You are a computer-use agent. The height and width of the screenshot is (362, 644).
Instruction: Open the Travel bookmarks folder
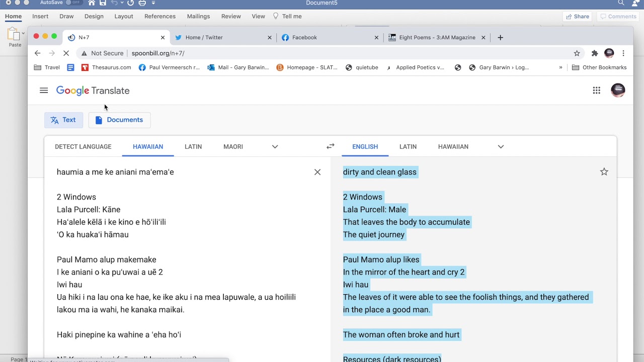click(47, 67)
